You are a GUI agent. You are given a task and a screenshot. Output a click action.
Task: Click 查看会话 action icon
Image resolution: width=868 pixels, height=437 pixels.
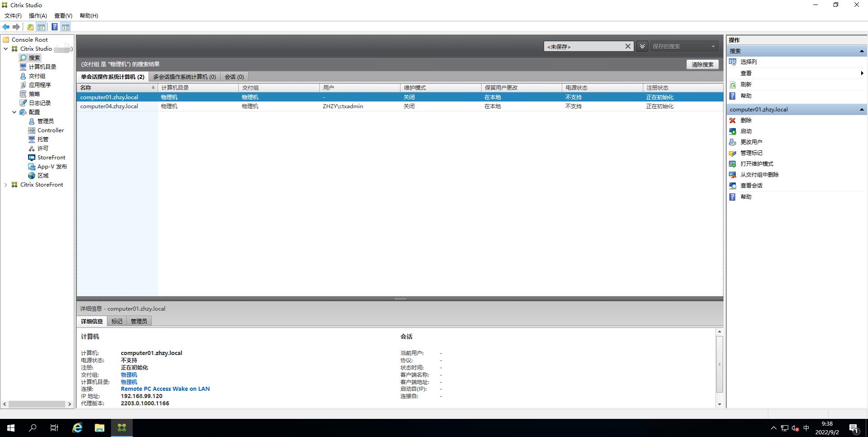pyautogui.click(x=733, y=185)
